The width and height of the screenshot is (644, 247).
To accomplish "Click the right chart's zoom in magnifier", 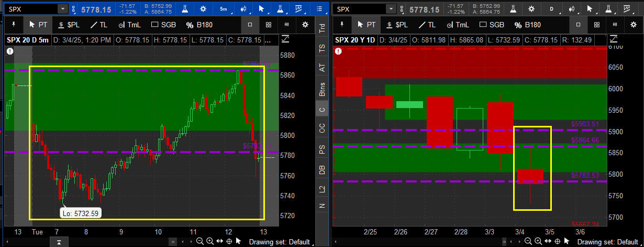I will tap(539, 241).
